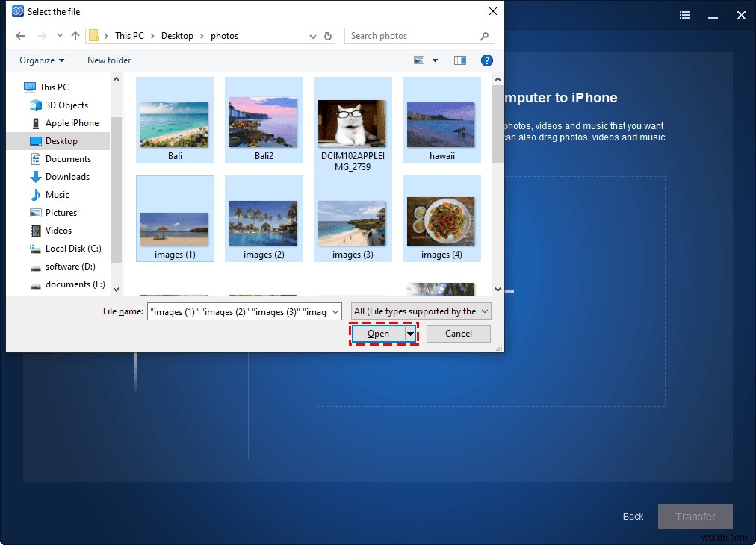
Task: Select the views thumbnail icon
Action: tap(418, 60)
